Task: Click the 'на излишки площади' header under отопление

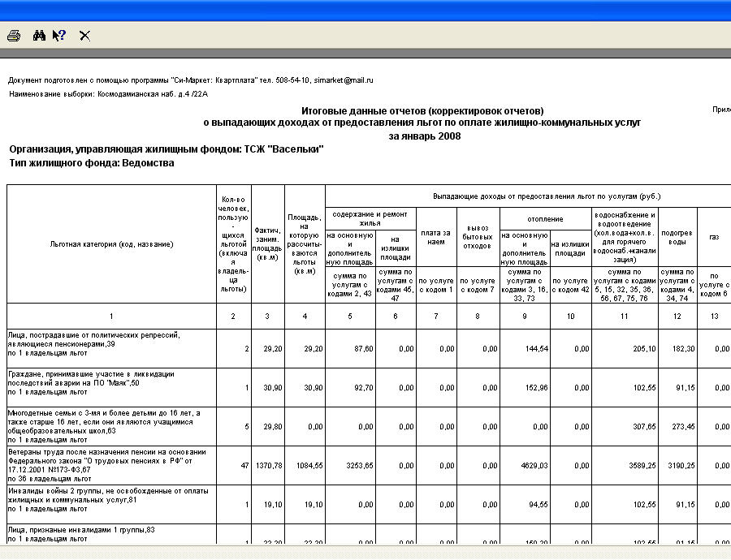Action: [x=571, y=248]
